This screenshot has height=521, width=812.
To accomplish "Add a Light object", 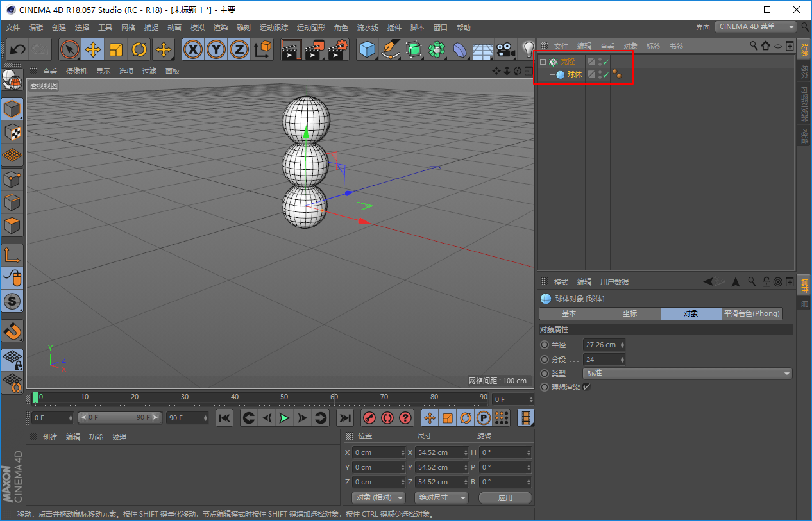I will [528, 49].
